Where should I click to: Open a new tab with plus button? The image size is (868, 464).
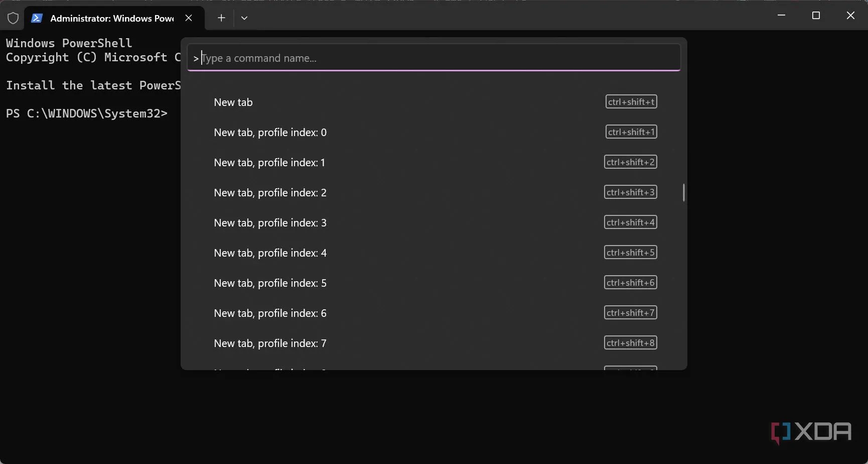pos(221,18)
